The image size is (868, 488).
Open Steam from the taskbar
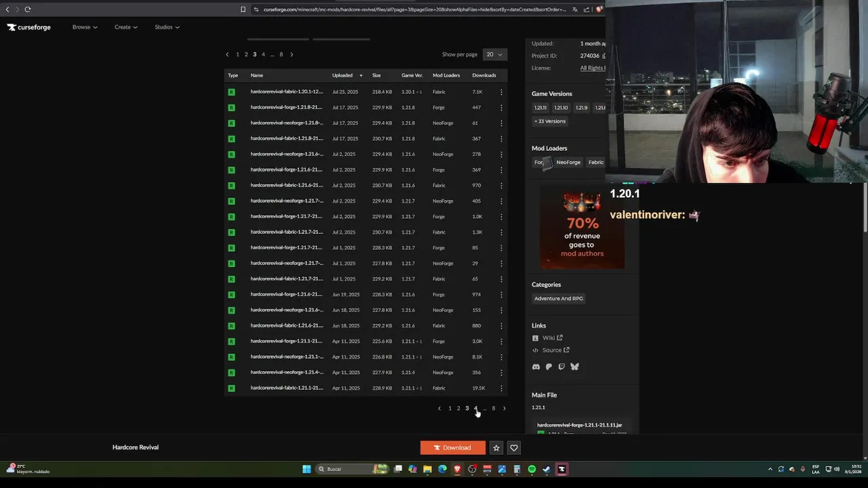pos(547,469)
